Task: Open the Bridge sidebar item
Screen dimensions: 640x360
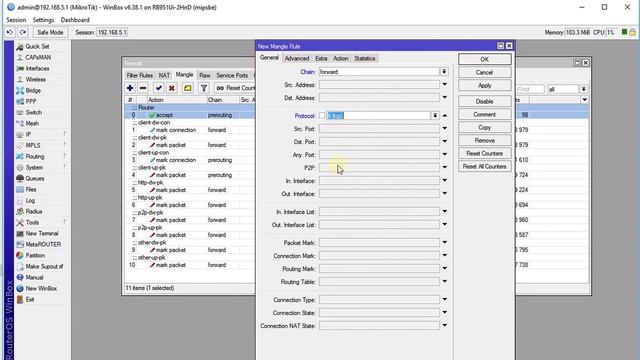Action: (x=33, y=91)
